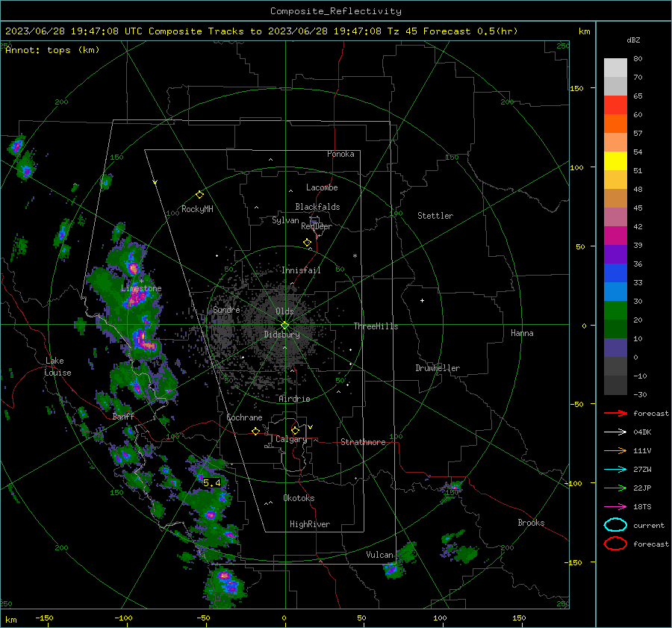Viewport: 672px width, 628px height.
Task: Click the Lacombe city label
Action: point(322,187)
